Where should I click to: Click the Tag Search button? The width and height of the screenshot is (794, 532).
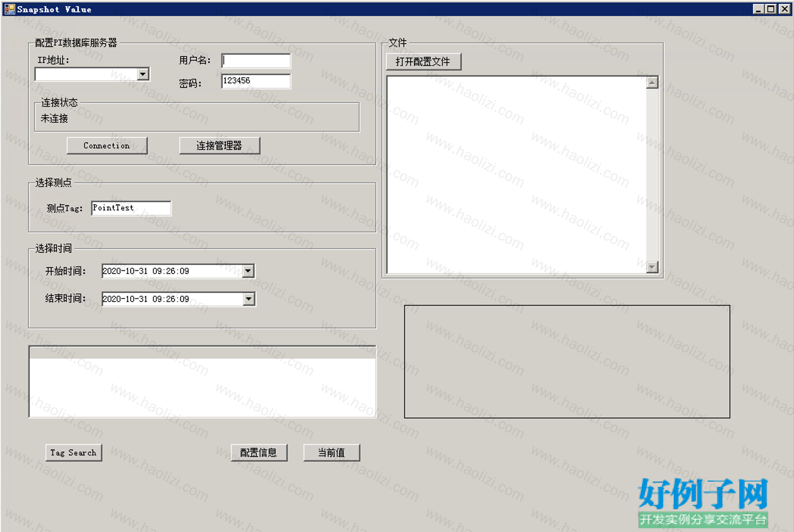tap(74, 453)
